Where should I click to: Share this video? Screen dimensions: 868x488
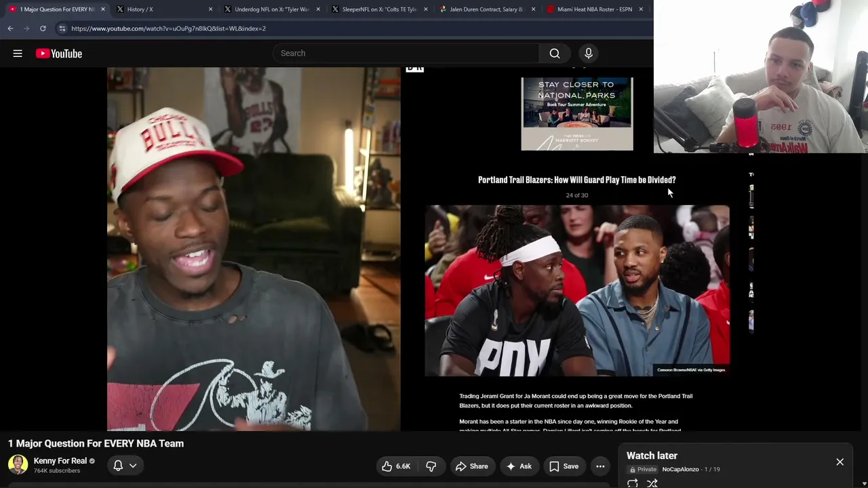(472, 466)
